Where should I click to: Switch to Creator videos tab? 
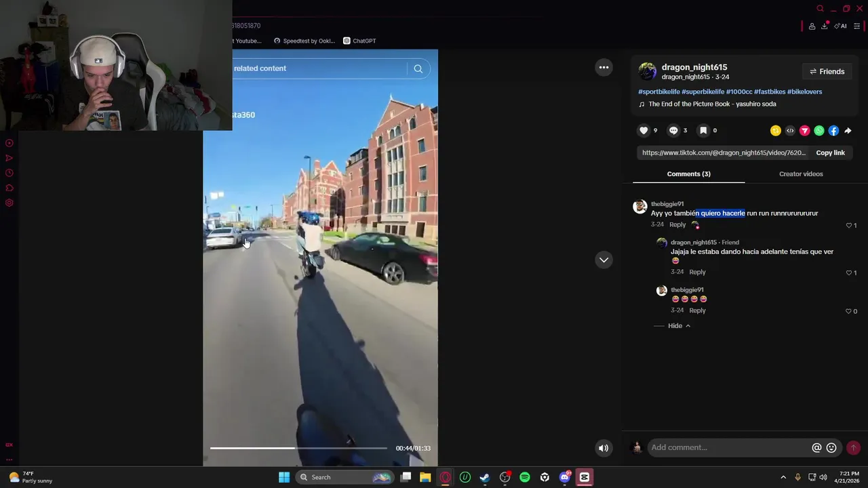pyautogui.click(x=801, y=174)
